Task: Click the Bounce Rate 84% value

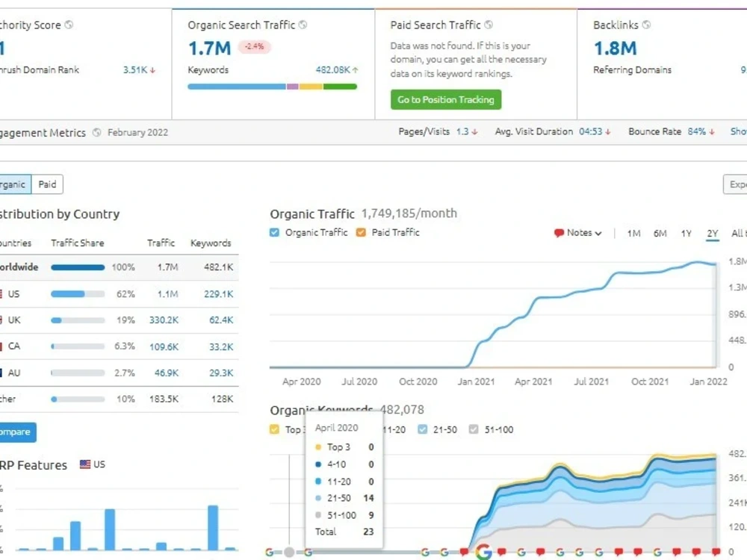Action: (696, 131)
